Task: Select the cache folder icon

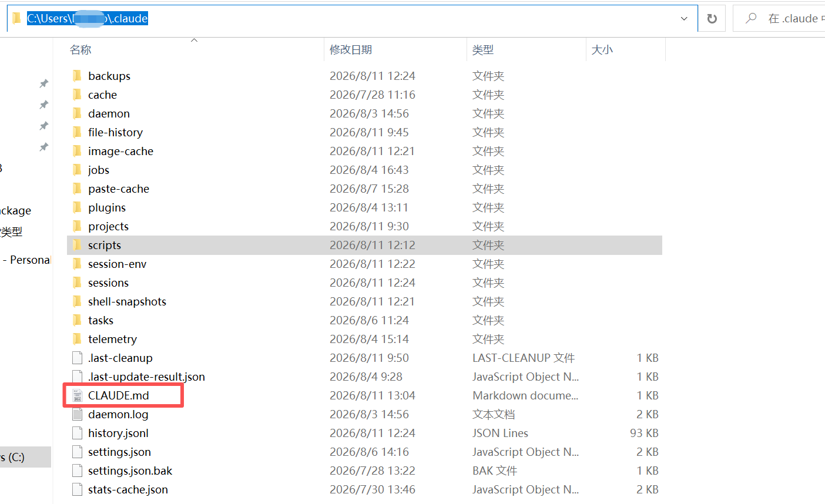Action: point(77,95)
